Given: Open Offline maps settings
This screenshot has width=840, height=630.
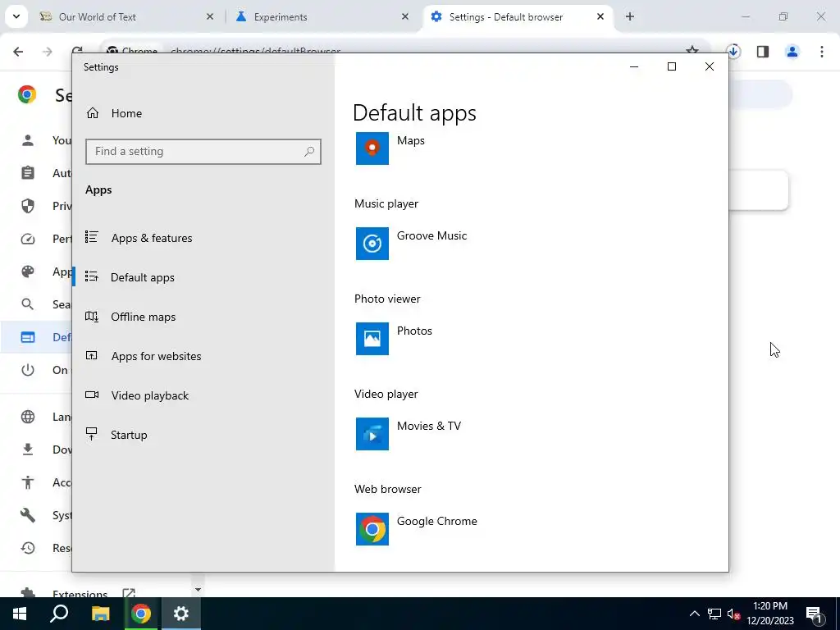Looking at the screenshot, I should coord(143,317).
